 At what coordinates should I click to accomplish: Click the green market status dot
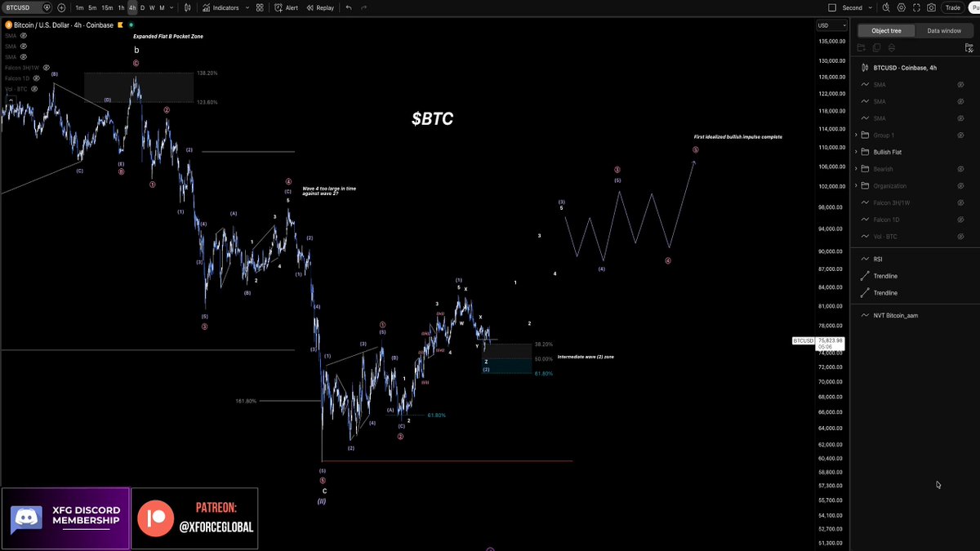[131, 25]
